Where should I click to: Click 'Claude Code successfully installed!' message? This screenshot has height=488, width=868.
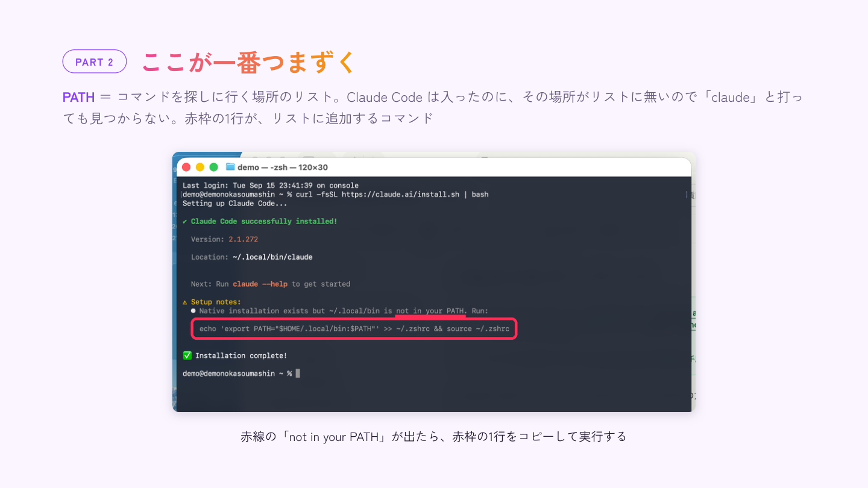264,221
